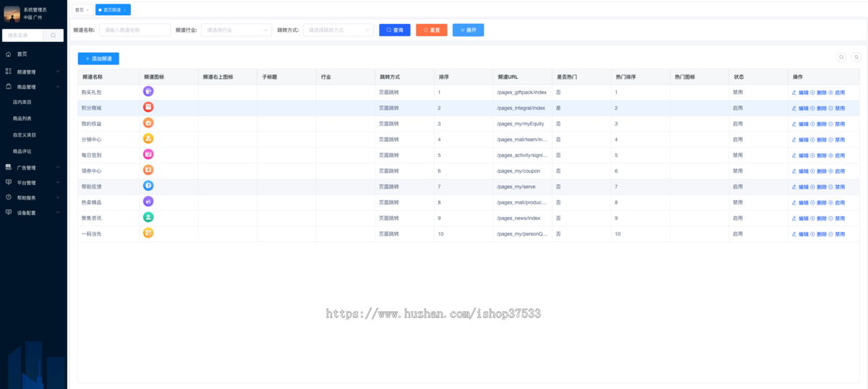The width and height of the screenshot is (868, 389).
Task: Click the 购买礼包 channel icon
Action: pyautogui.click(x=148, y=91)
